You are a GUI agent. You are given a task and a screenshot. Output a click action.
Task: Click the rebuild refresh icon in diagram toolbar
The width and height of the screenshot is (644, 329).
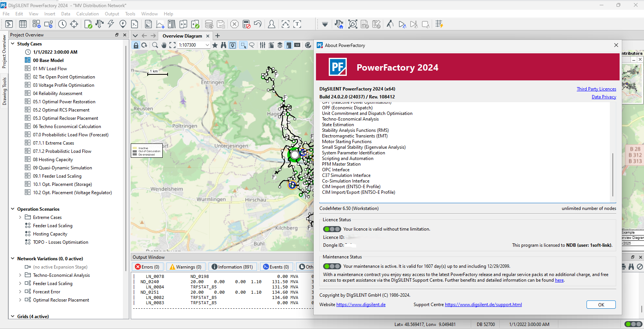pyautogui.click(x=144, y=45)
